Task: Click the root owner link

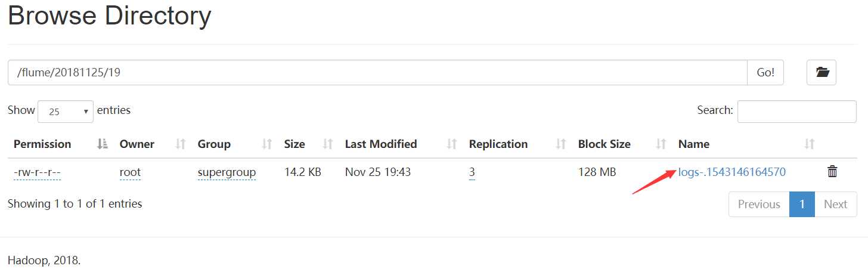Action: pyautogui.click(x=130, y=172)
